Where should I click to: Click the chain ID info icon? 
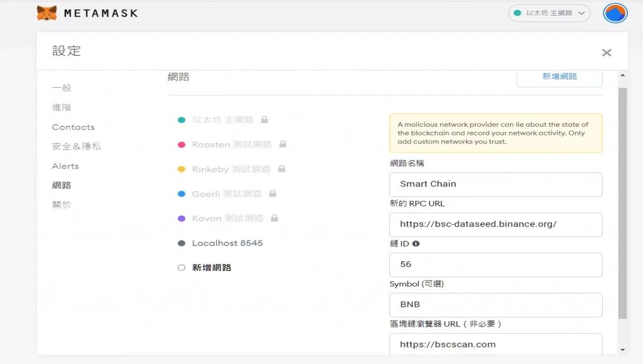416,244
